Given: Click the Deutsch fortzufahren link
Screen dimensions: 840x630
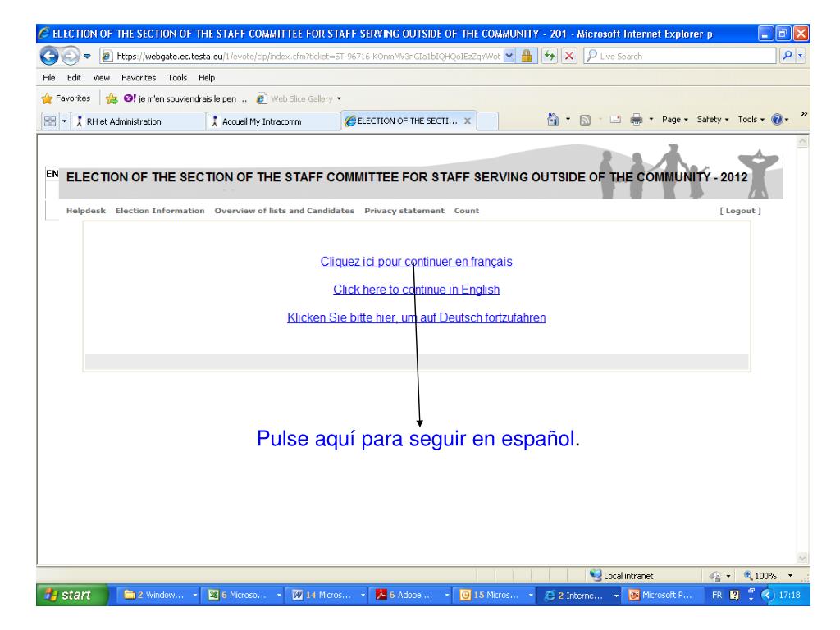Looking at the screenshot, I should tap(416, 317).
